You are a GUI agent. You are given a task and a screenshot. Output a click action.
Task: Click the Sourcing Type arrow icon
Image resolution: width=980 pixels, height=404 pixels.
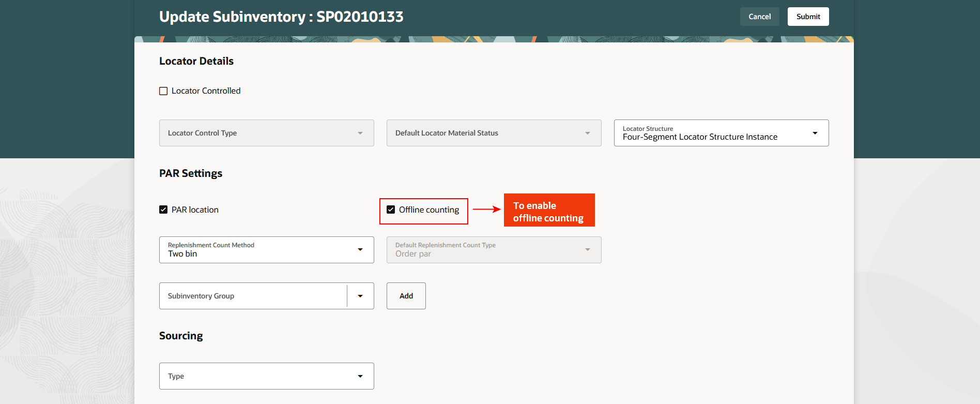(x=360, y=376)
